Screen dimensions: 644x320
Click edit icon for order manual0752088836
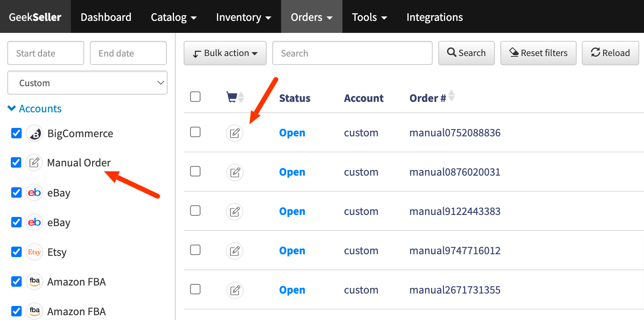pos(235,133)
